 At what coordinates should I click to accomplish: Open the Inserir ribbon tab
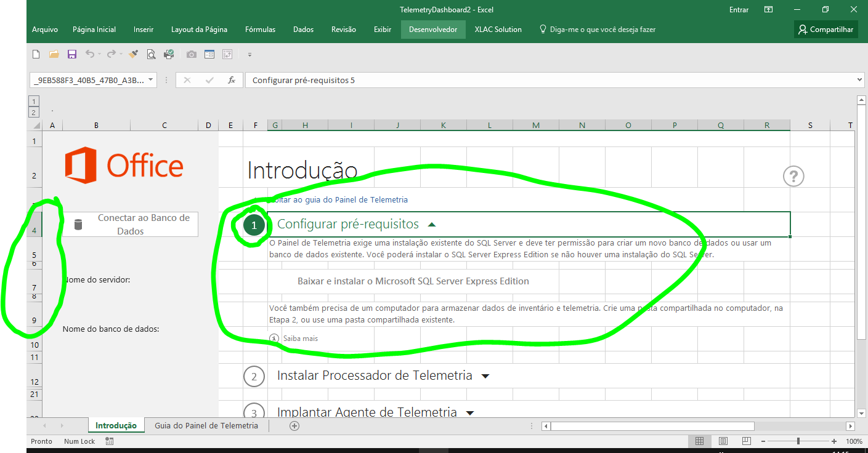pos(144,29)
